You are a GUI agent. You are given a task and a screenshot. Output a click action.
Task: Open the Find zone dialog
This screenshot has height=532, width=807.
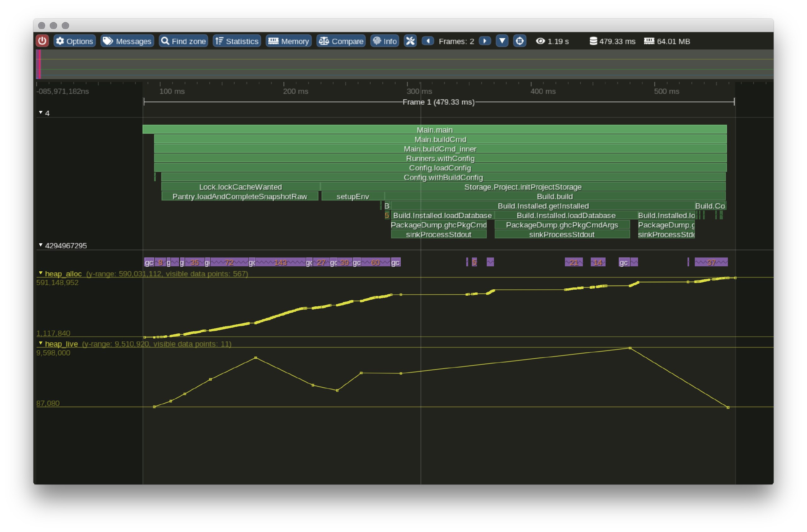[183, 41]
